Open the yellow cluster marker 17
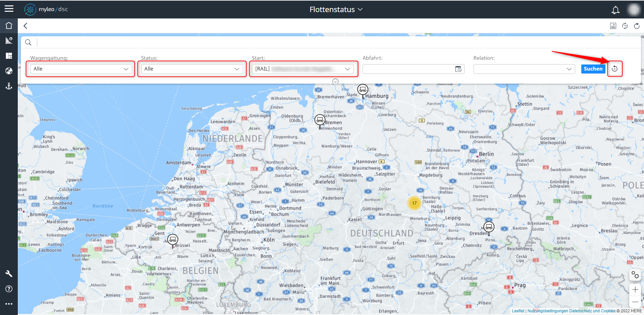Image resolution: width=644 pixels, height=315 pixels. pos(415,203)
